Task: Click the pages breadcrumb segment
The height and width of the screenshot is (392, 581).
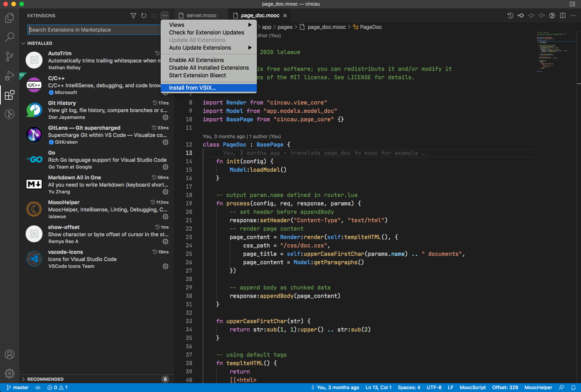Action: pyautogui.click(x=285, y=27)
